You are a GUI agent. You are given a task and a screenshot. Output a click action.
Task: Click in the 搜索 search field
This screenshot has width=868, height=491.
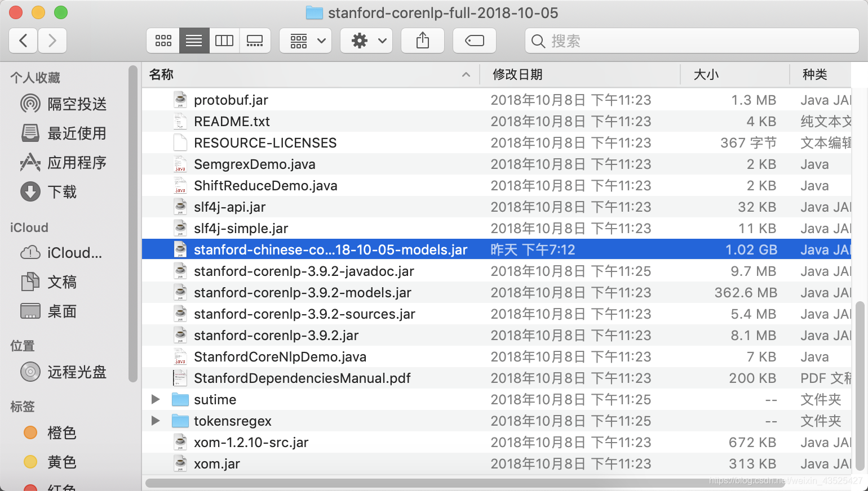[x=692, y=41]
